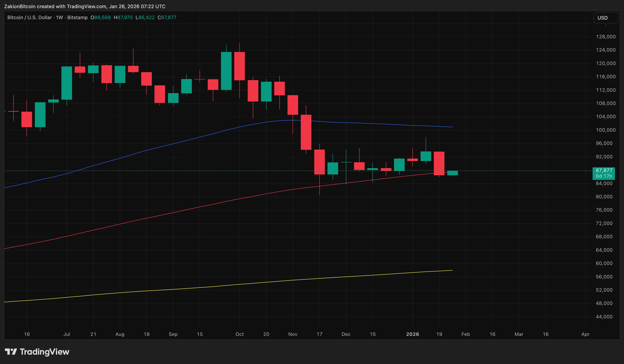Screen dimensions: 624x364
Task: Click the large red candle of week 19
Action: tap(439, 163)
